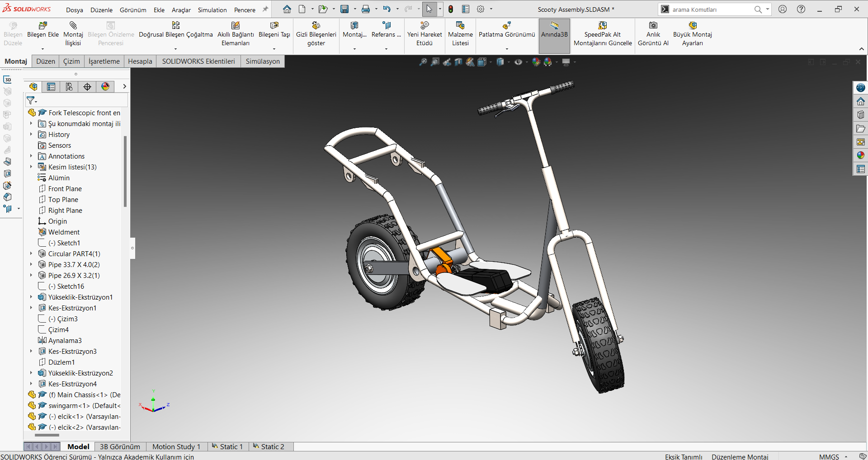This screenshot has height=460, width=868.
Task: Switch to the Hesapla tab
Action: point(140,61)
